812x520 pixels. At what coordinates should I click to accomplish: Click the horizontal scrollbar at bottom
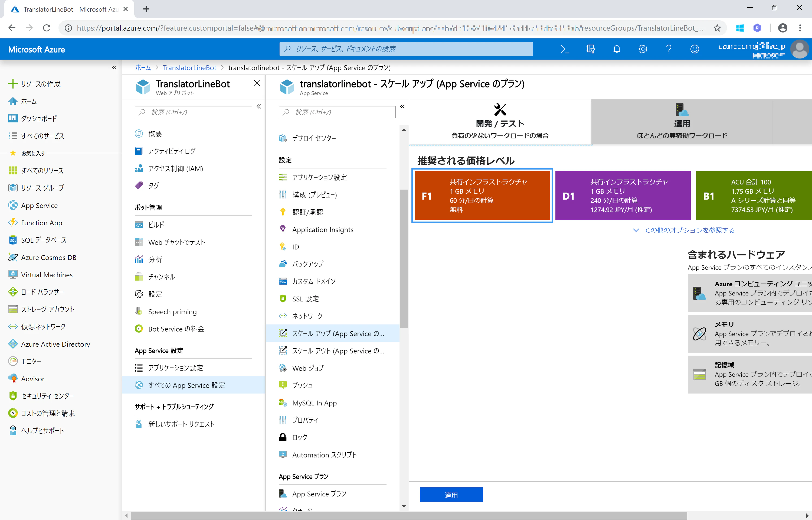coord(409,515)
